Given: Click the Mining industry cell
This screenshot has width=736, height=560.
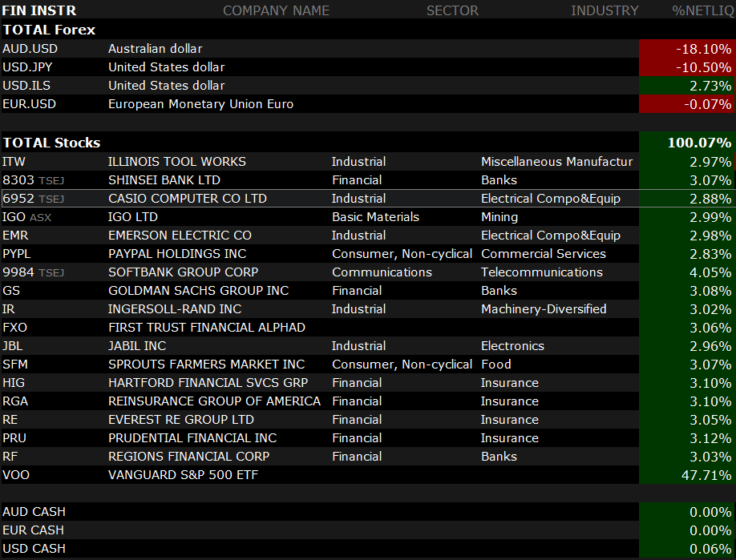Looking at the screenshot, I should [499, 216].
